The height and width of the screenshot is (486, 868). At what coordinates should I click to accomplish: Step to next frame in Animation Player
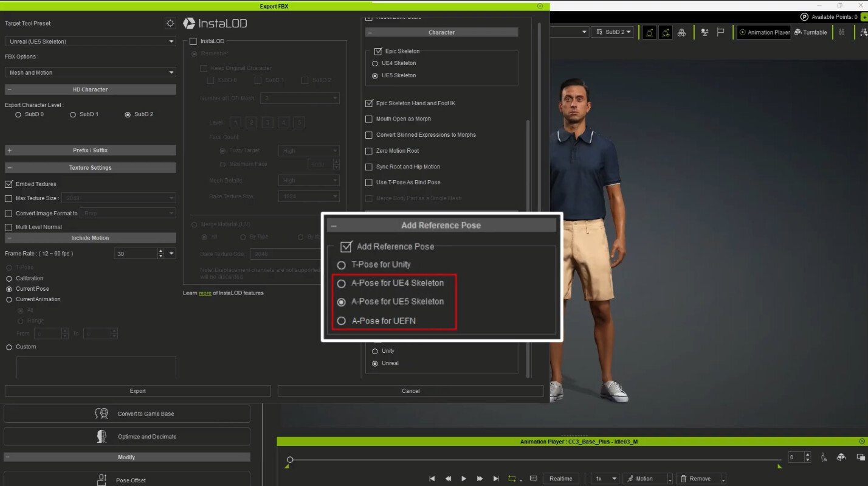pos(480,479)
